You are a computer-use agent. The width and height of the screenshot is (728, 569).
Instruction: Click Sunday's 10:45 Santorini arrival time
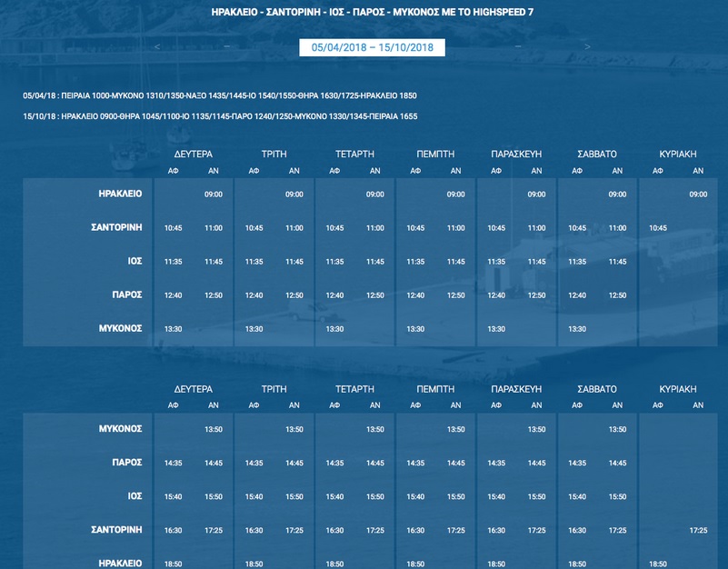point(658,228)
